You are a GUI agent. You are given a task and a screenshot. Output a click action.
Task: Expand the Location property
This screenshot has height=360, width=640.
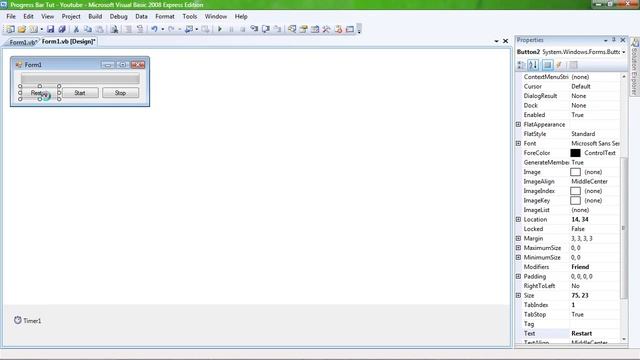coord(518,219)
